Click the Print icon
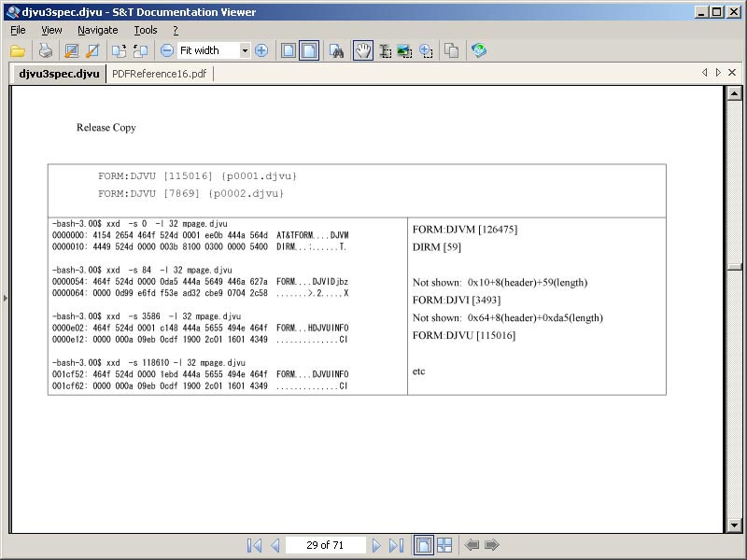 click(x=45, y=50)
